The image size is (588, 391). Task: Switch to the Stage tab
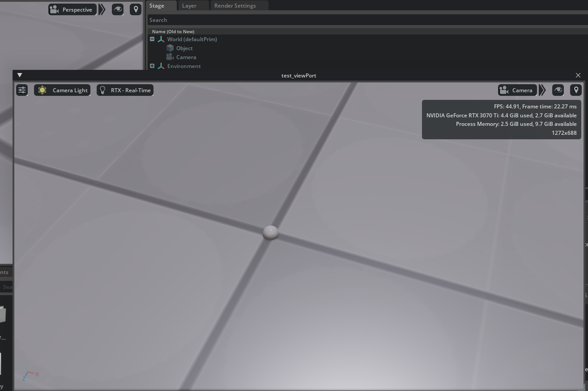pos(162,5)
